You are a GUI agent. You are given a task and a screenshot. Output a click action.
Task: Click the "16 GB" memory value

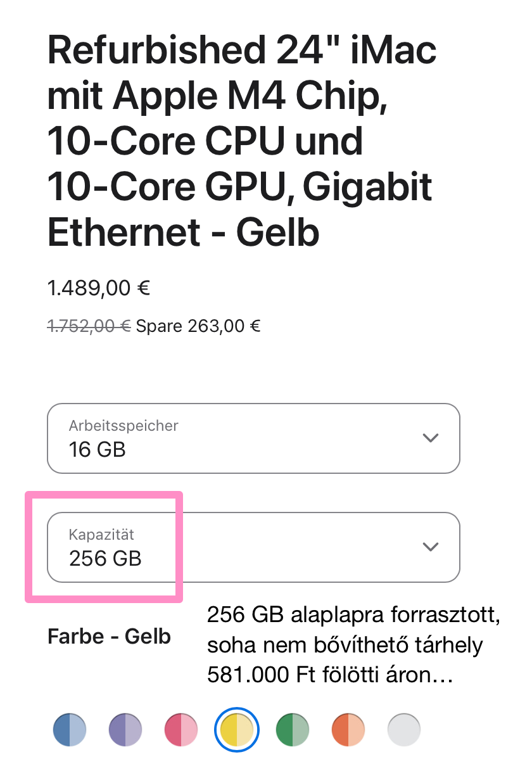[x=98, y=450]
